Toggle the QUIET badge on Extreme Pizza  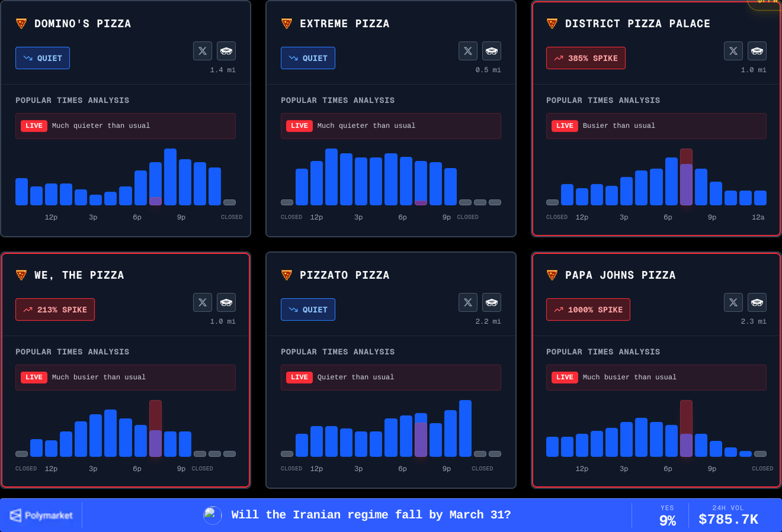click(308, 57)
